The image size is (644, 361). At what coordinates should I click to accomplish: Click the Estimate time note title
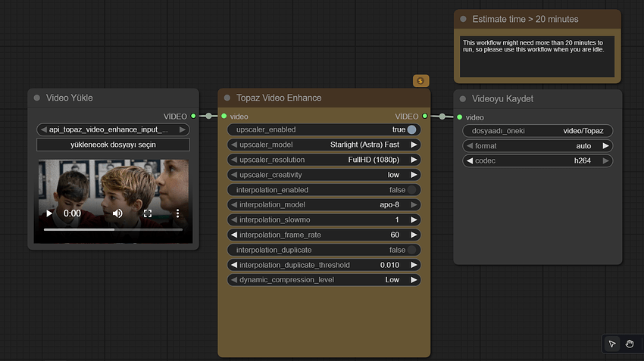[525, 19]
